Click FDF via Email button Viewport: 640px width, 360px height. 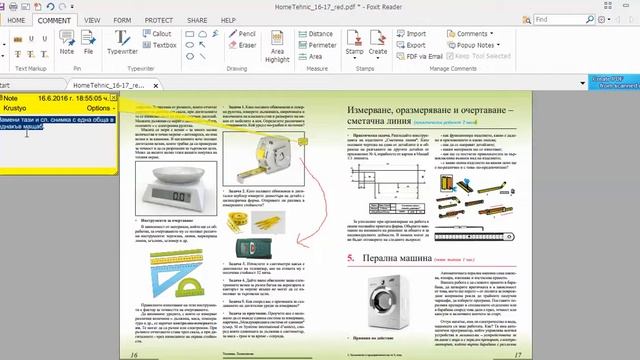point(420,56)
